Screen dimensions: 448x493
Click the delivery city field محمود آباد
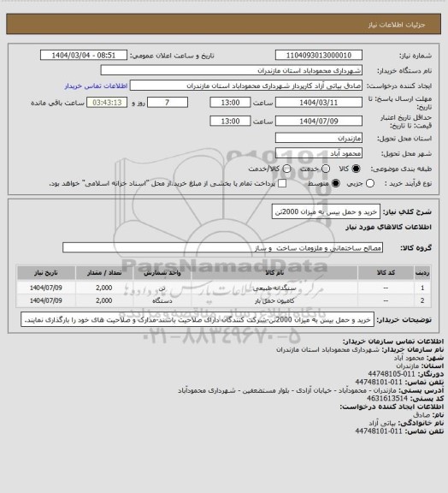coord(319,153)
